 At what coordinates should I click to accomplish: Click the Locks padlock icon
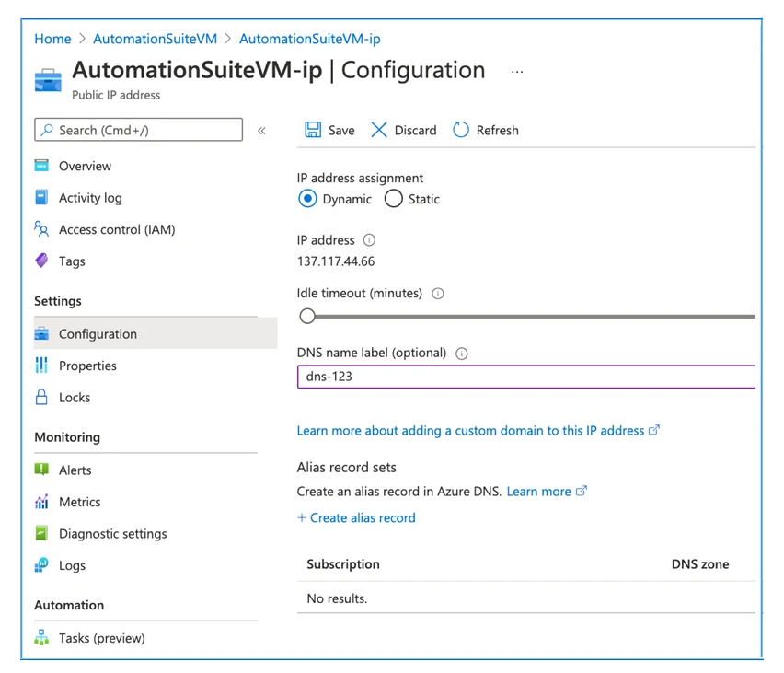tap(41, 397)
